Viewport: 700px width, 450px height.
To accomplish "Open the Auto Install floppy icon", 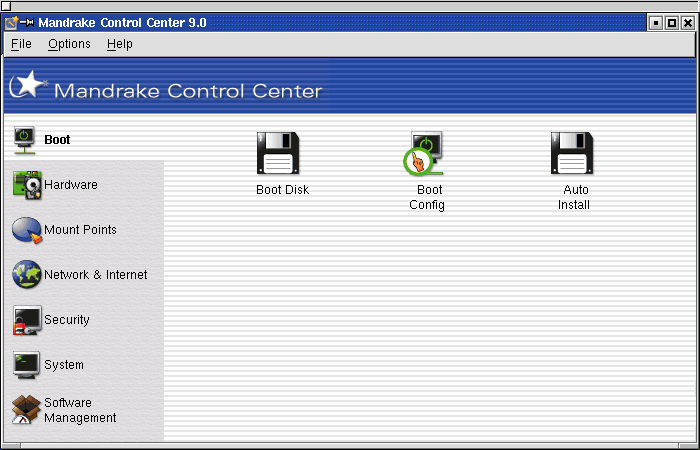I will coord(572,153).
